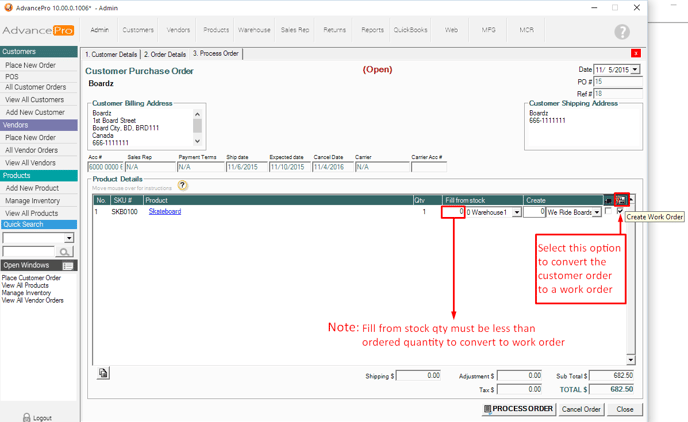Viewport: 688px width, 422px height.
Task: Open the Warehouse1 dropdown
Action: pyautogui.click(x=517, y=212)
